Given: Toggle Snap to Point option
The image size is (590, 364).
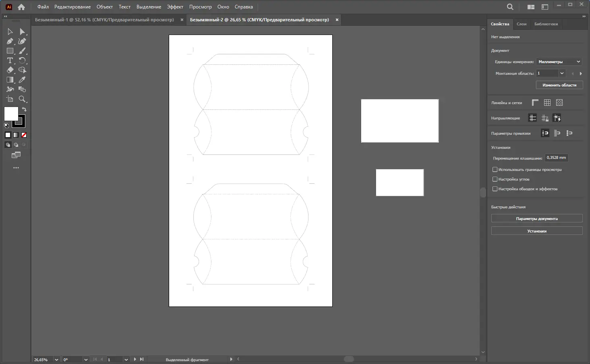Looking at the screenshot, I should 545,133.
